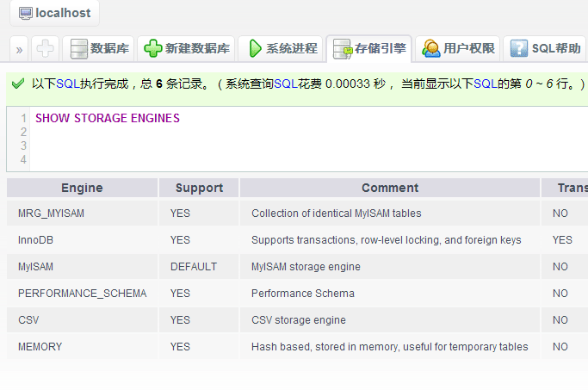Click the Comment column header
The width and height of the screenshot is (588, 390).
[390, 188]
